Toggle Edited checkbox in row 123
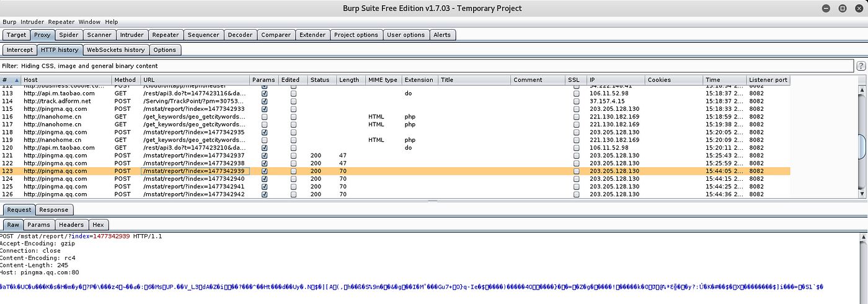Image resolution: width=868 pixels, height=304 pixels. 294,171
